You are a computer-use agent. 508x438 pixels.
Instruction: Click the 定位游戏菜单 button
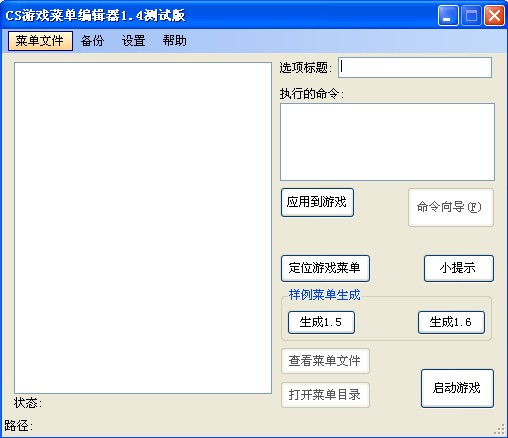[325, 268]
